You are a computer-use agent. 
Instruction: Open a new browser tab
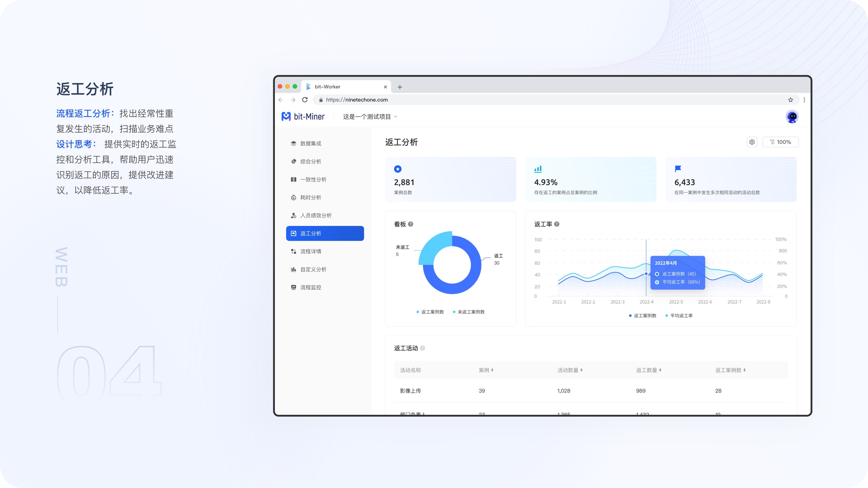(x=400, y=87)
